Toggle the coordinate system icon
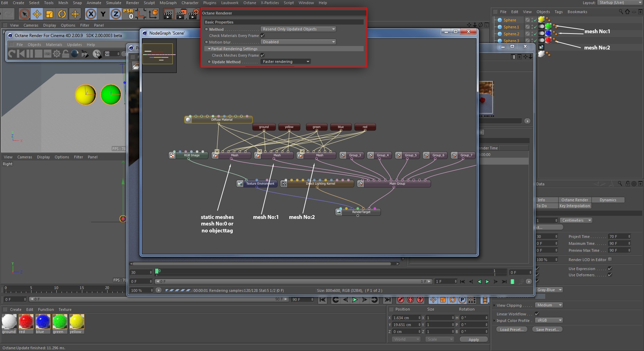 click(x=153, y=14)
